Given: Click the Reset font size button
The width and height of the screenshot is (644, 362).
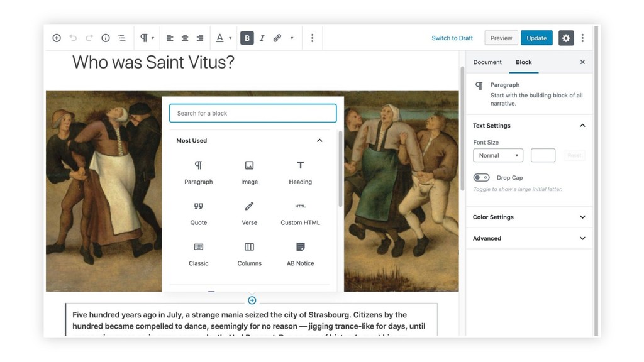Looking at the screenshot, I should click(x=574, y=155).
